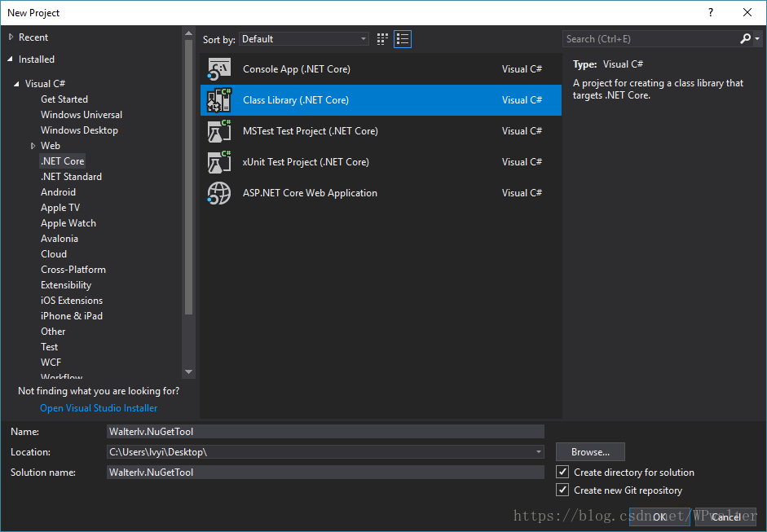Select Android category
767x532 pixels.
tap(58, 192)
